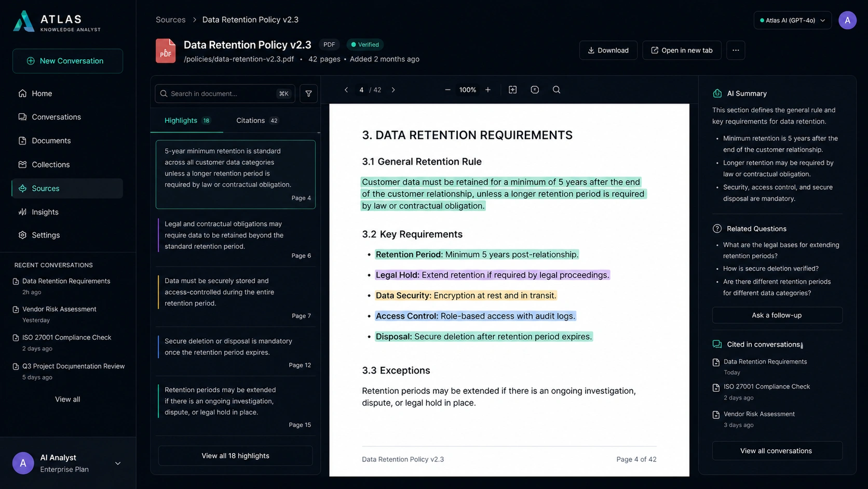This screenshot has width=868, height=489.
Task: Select question How is secure deletion verified
Action: tap(770, 269)
